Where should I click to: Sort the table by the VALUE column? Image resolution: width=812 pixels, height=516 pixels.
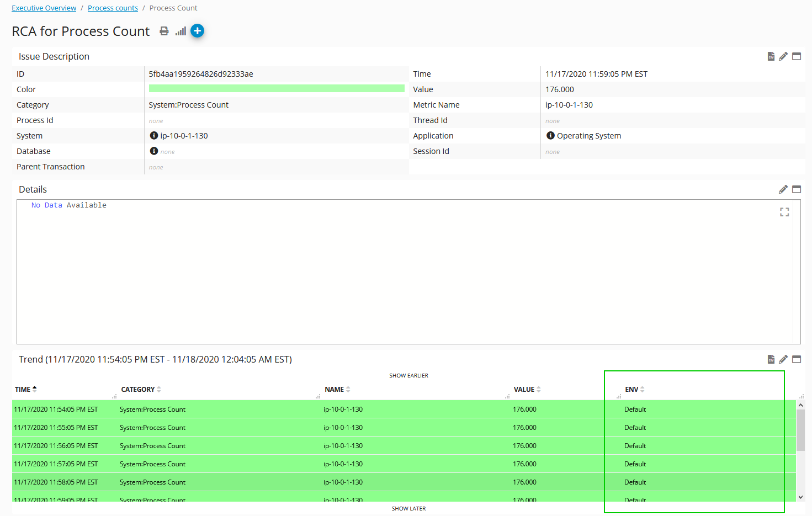(x=538, y=389)
